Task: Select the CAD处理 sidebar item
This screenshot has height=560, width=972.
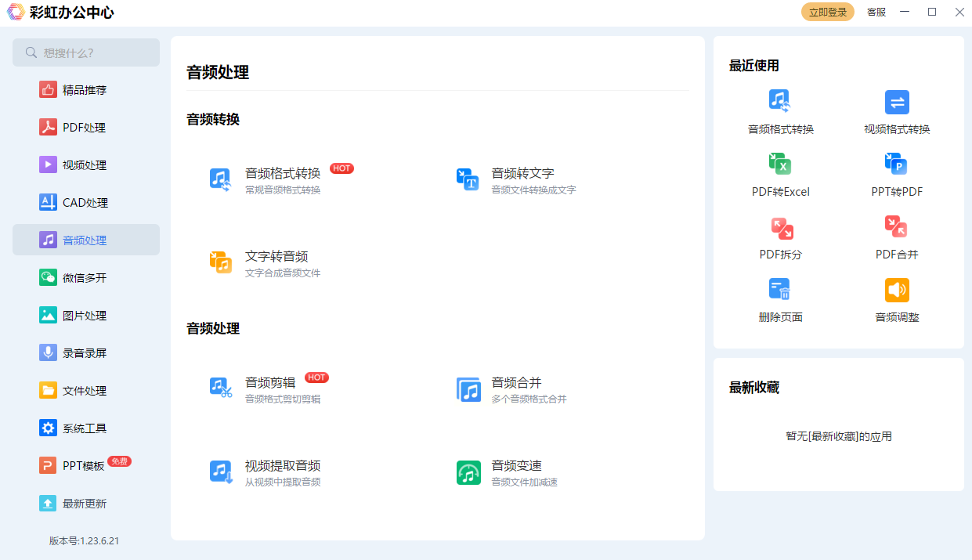Action: pyautogui.click(x=85, y=203)
